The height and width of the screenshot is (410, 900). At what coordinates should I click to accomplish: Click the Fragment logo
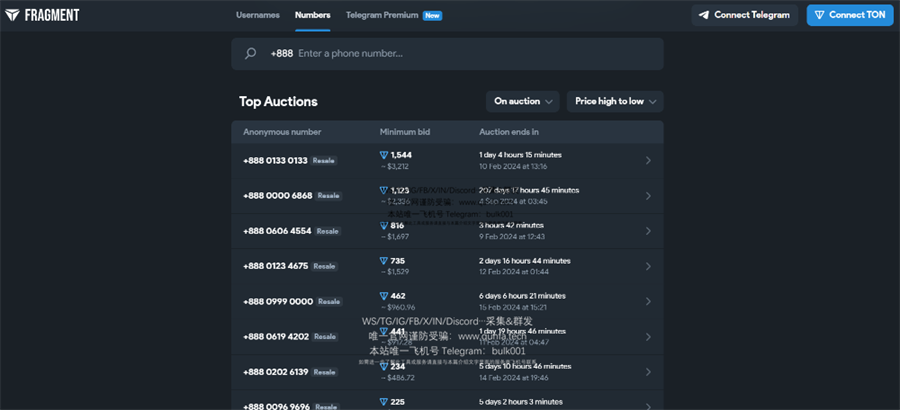coord(42,16)
